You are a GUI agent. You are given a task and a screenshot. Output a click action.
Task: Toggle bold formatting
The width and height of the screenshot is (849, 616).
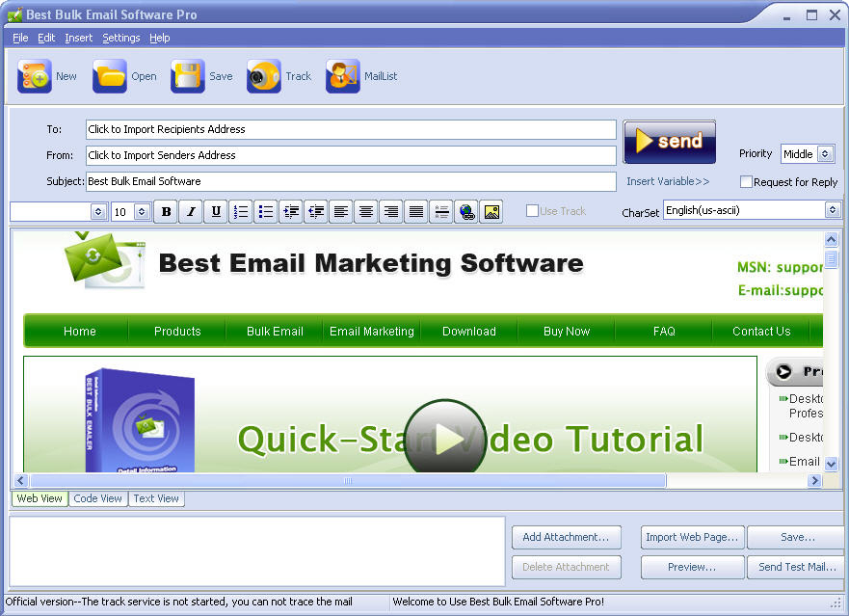pos(166,211)
